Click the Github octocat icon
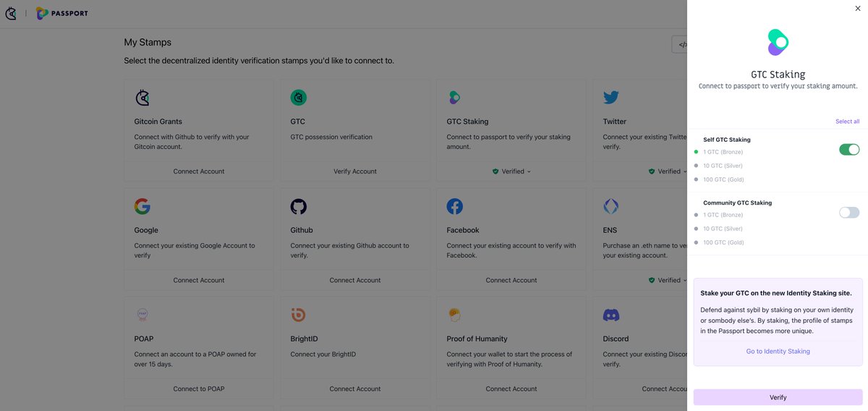868x411 pixels. 299,206
